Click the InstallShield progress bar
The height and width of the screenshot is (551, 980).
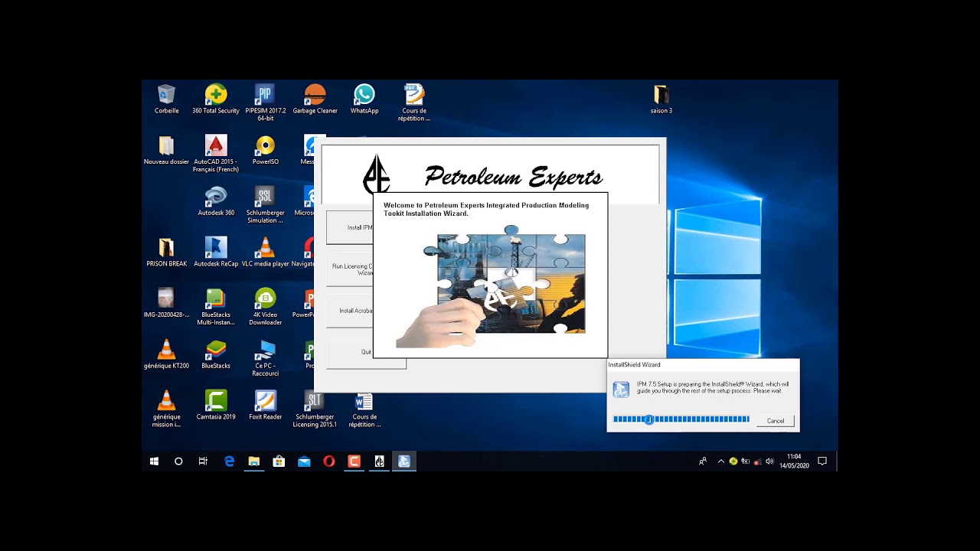pyautogui.click(x=681, y=419)
